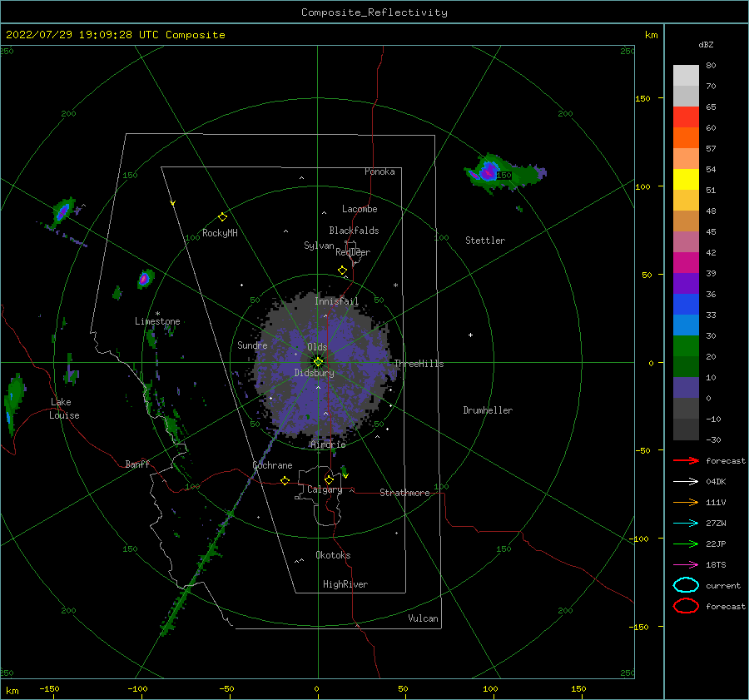This screenshot has width=749, height=700.
Task: Click the Banff label
Action: point(137,464)
